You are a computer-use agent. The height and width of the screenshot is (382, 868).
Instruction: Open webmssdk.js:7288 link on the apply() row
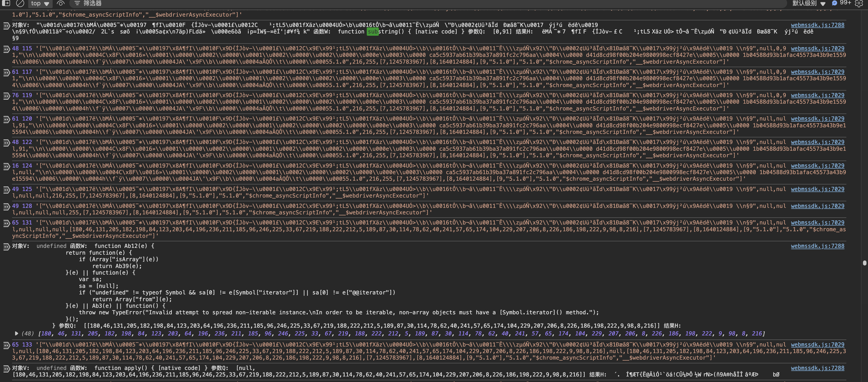point(817,368)
